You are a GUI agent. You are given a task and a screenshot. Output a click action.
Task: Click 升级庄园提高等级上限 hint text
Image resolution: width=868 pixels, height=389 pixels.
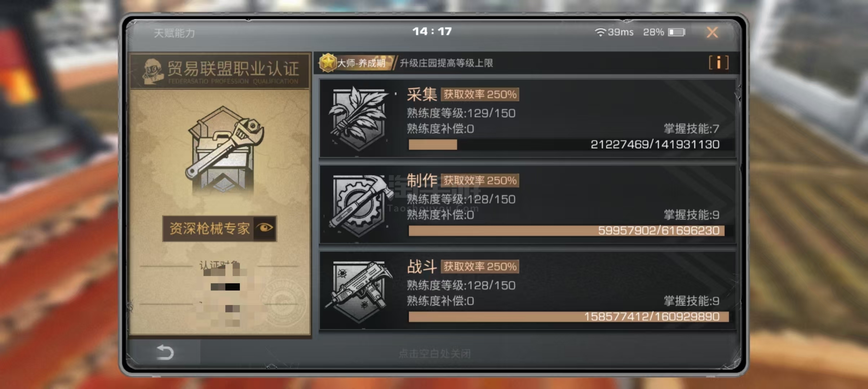(446, 63)
